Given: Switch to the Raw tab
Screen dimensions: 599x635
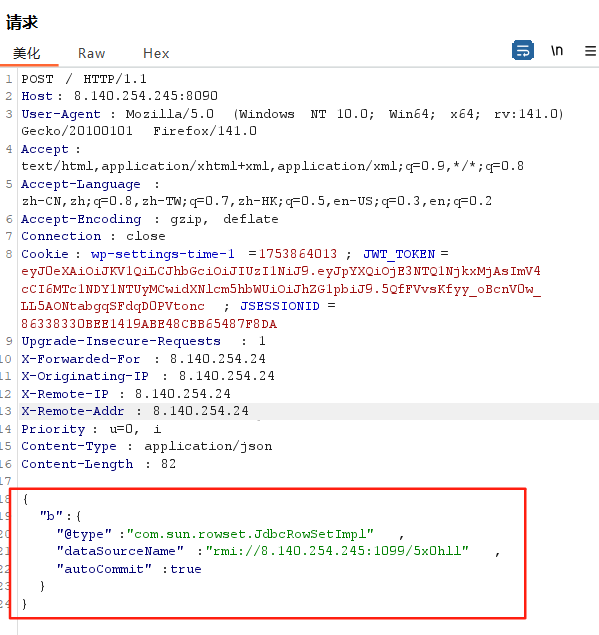Looking at the screenshot, I should (x=92, y=53).
